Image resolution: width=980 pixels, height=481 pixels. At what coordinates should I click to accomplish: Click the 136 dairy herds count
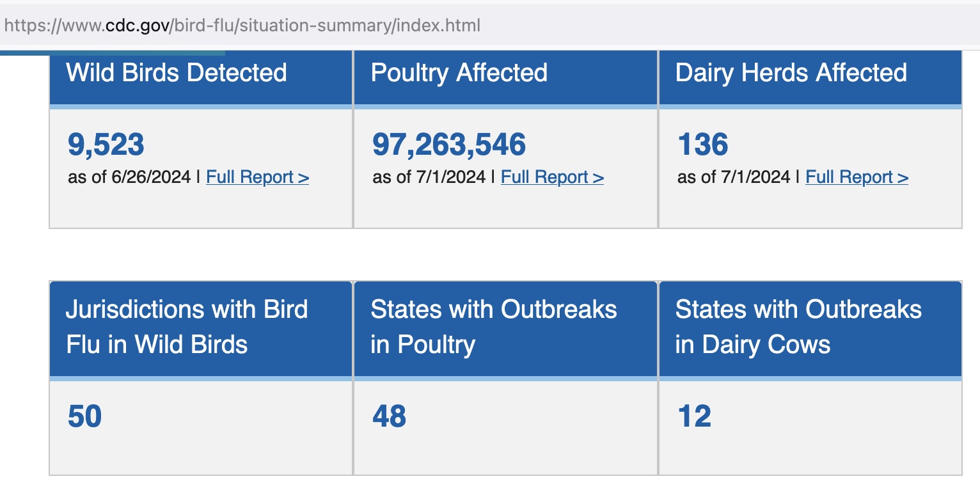(x=702, y=145)
